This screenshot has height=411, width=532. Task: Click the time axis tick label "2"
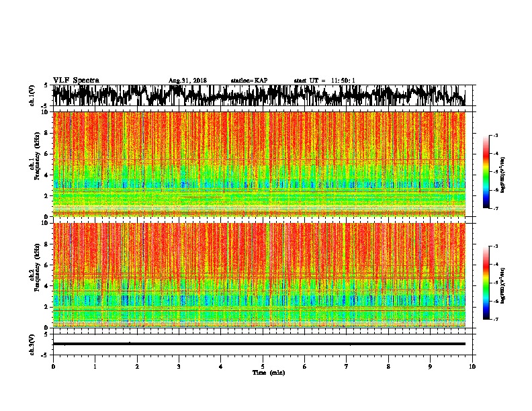pos(137,367)
